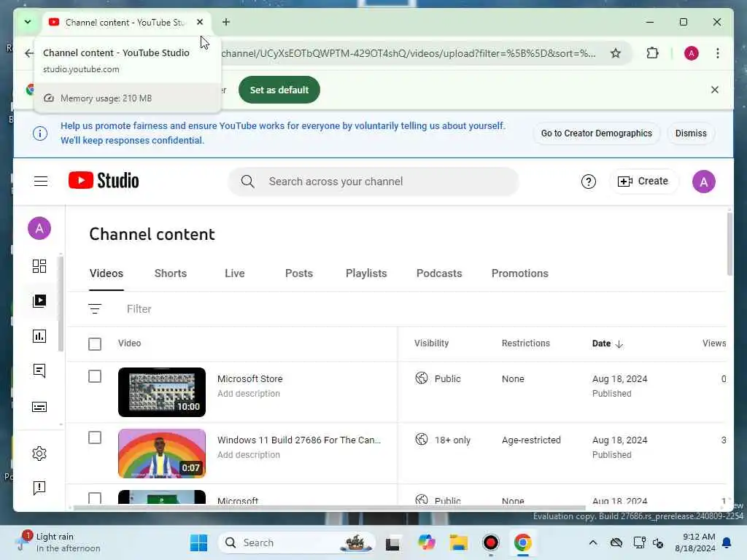Viewport: 747px width, 560px height.
Task: Click the Create button
Action: coord(643,182)
